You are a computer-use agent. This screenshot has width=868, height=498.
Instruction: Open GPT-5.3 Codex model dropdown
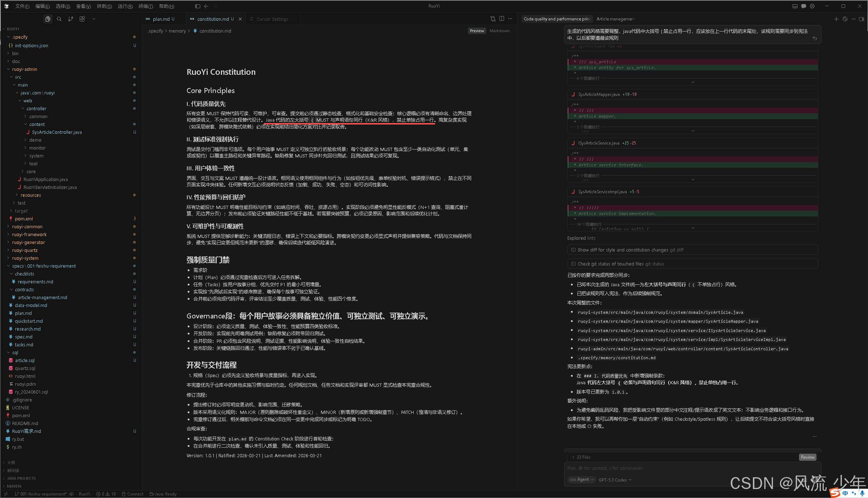click(615, 480)
